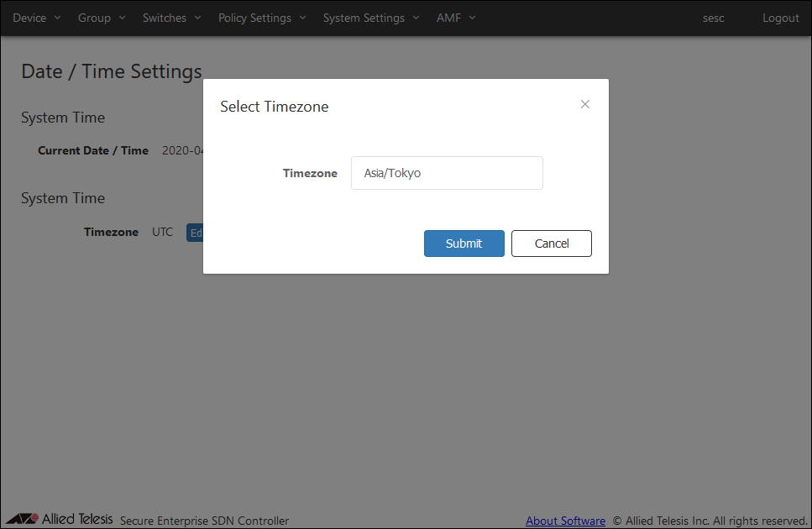Viewport: 812px width, 529px height.
Task: Close the Select Timezone dialog with X
Action: [585, 104]
